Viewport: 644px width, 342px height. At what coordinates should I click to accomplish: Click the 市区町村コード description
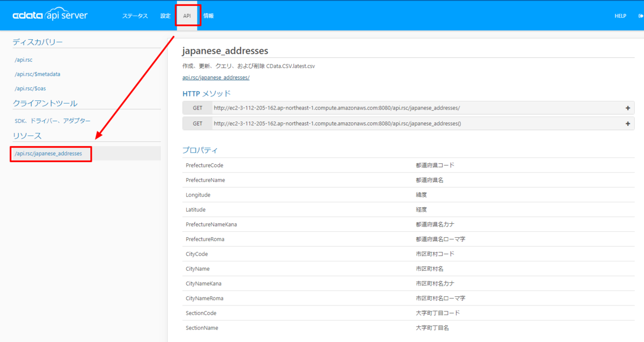(x=435, y=254)
